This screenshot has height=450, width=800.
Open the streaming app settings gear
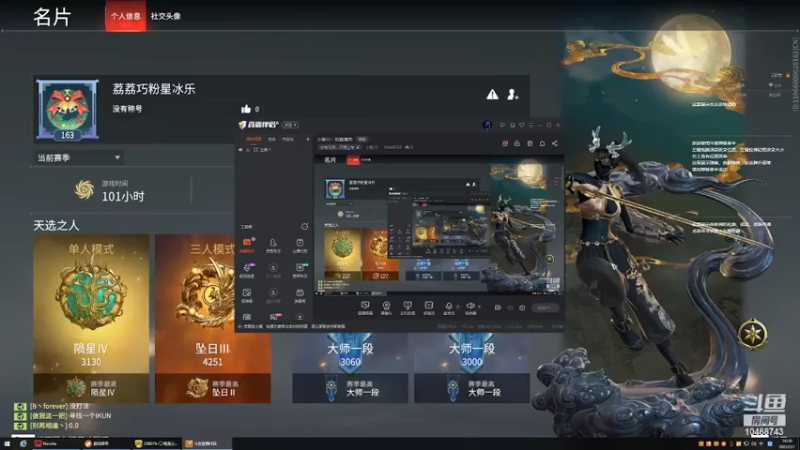pyautogui.click(x=522, y=308)
